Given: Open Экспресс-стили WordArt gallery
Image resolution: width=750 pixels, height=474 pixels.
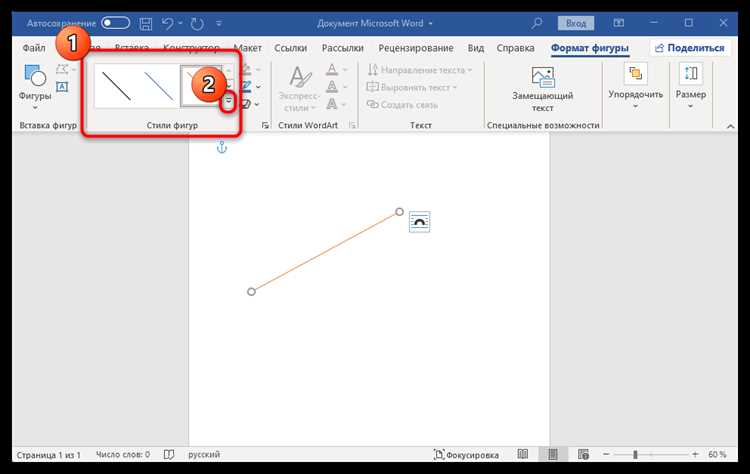Looking at the screenshot, I should pos(299,89).
